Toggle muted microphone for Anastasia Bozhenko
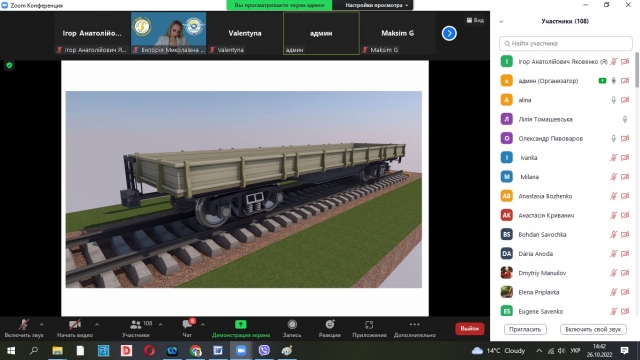 tap(613, 196)
